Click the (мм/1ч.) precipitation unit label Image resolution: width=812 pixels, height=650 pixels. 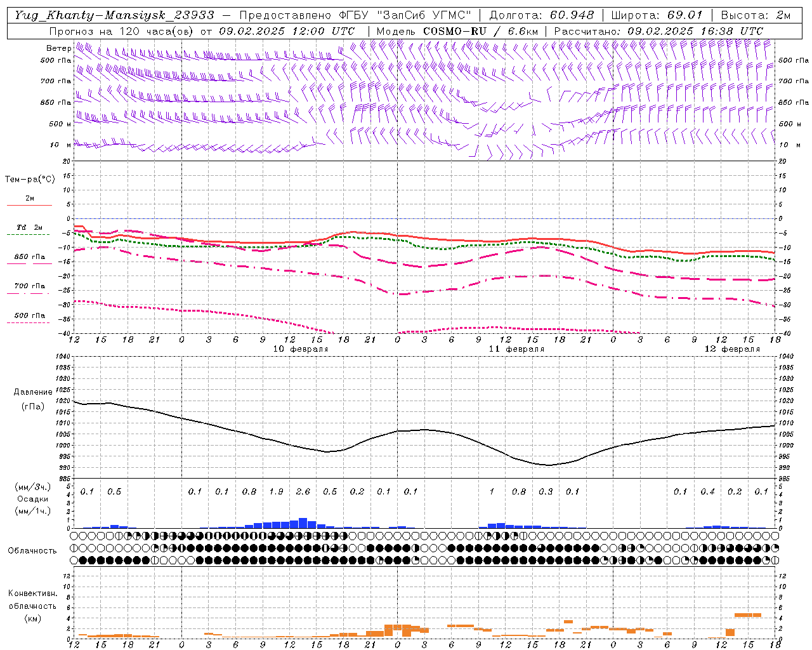tap(32, 510)
